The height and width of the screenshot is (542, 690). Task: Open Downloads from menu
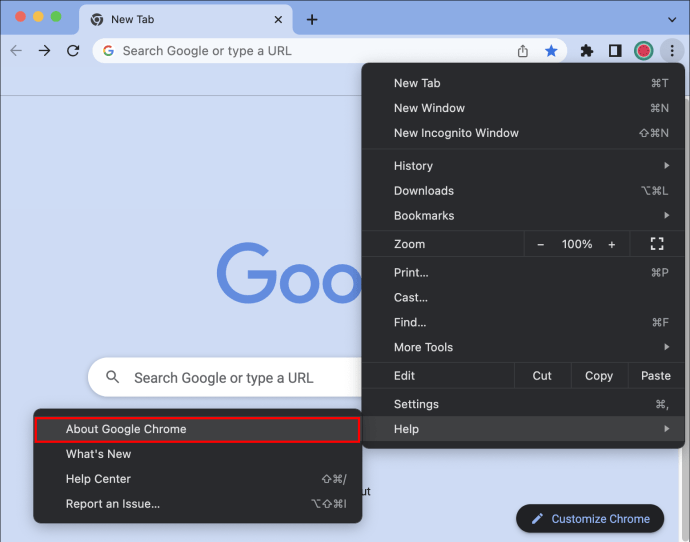click(523, 190)
